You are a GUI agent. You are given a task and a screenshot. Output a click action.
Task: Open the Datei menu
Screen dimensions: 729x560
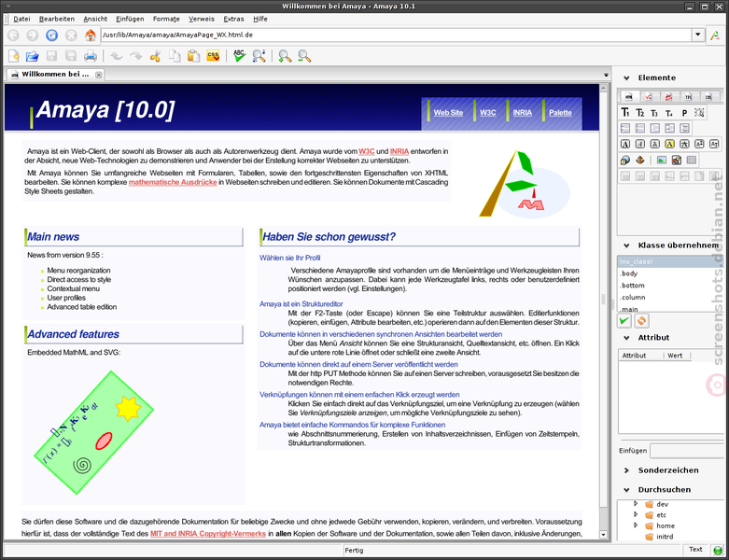(x=21, y=19)
